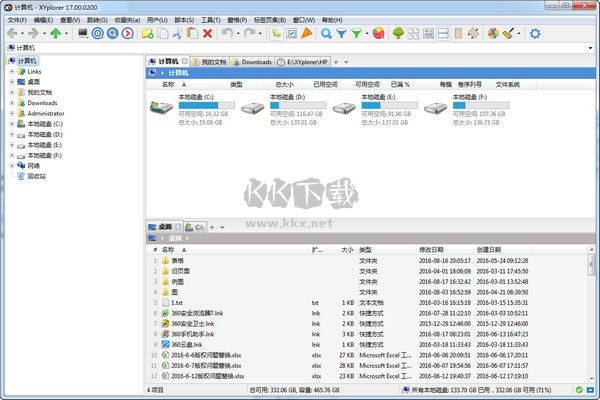
Task: Open green filter dropdown arrow
Action: [x=367, y=34]
